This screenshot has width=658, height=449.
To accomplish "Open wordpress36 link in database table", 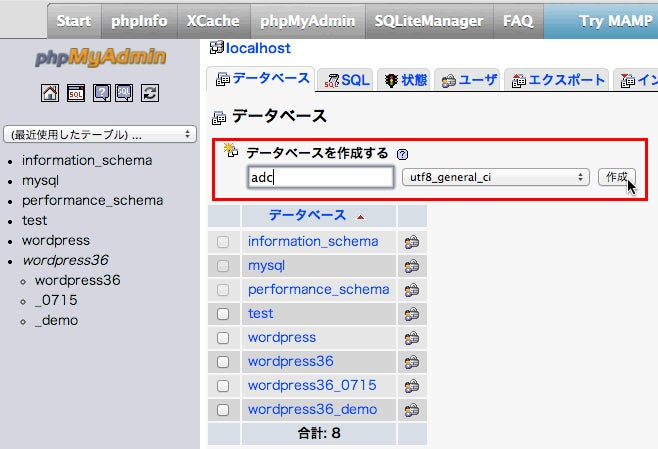I will click(x=291, y=361).
